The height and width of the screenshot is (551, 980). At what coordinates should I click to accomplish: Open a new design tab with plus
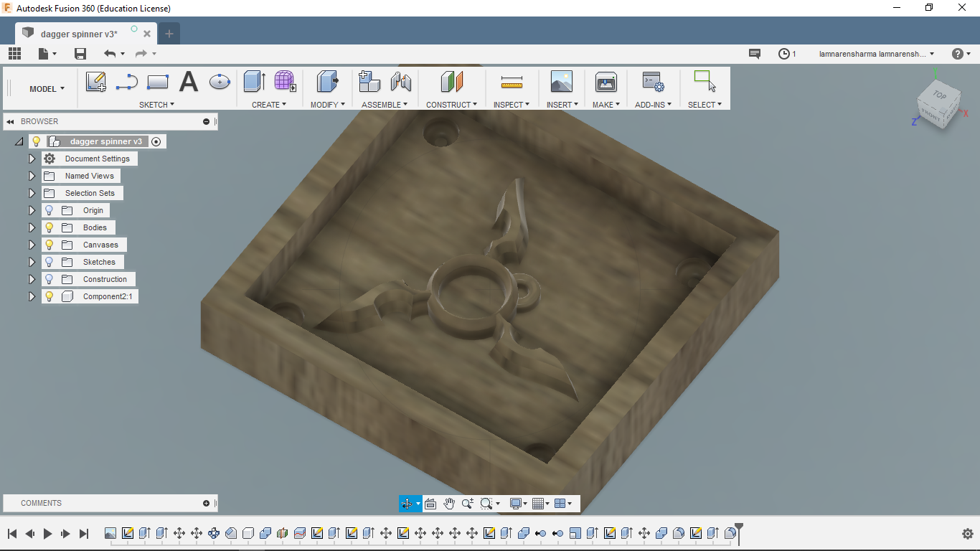[x=169, y=34]
